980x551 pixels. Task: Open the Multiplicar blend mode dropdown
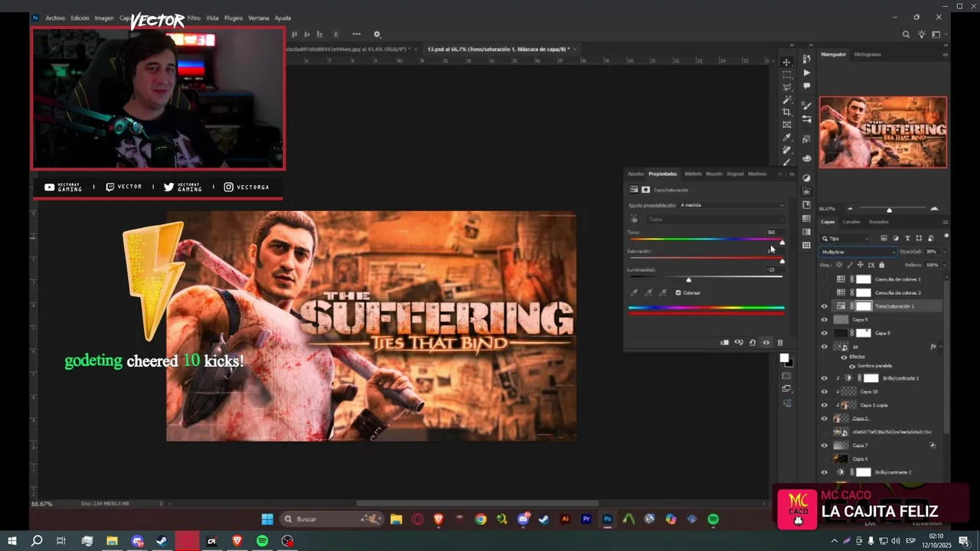857,252
